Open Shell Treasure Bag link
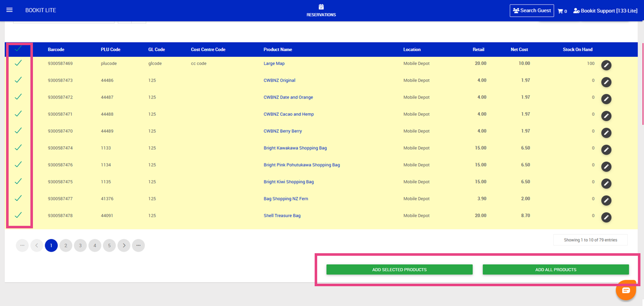 (282, 216)
